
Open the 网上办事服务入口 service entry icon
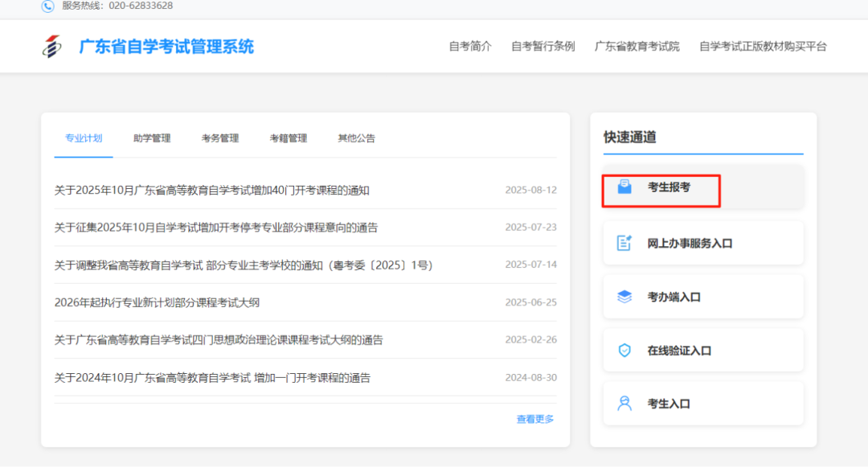click(625, 242)
